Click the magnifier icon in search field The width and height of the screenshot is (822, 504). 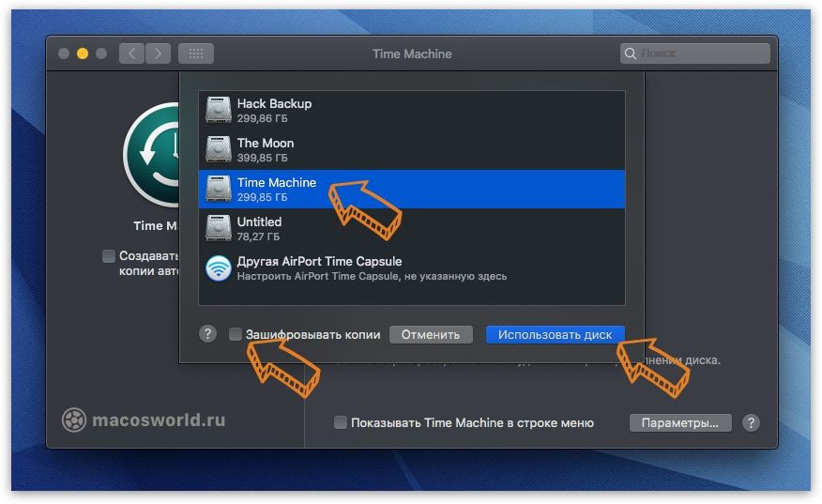[631, 53]
